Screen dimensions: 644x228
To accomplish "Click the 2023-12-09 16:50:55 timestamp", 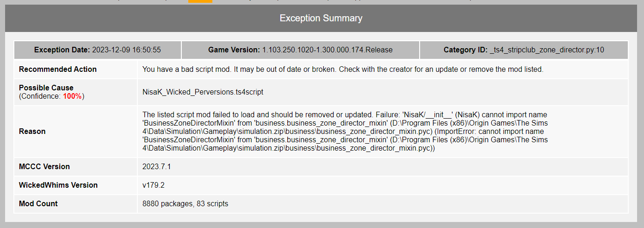I will (x=127, y=50).
